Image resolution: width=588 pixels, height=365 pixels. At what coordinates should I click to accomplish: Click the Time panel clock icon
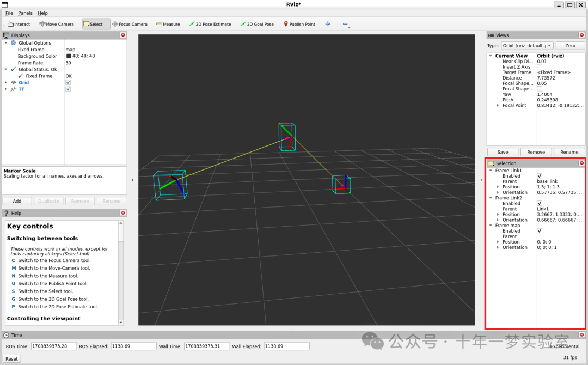(6, 335)
